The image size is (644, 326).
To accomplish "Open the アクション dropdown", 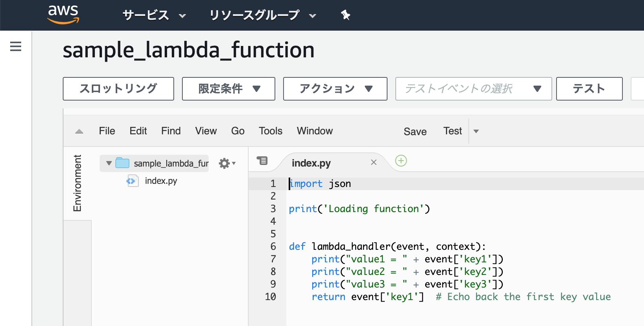I will coord(335,89).
